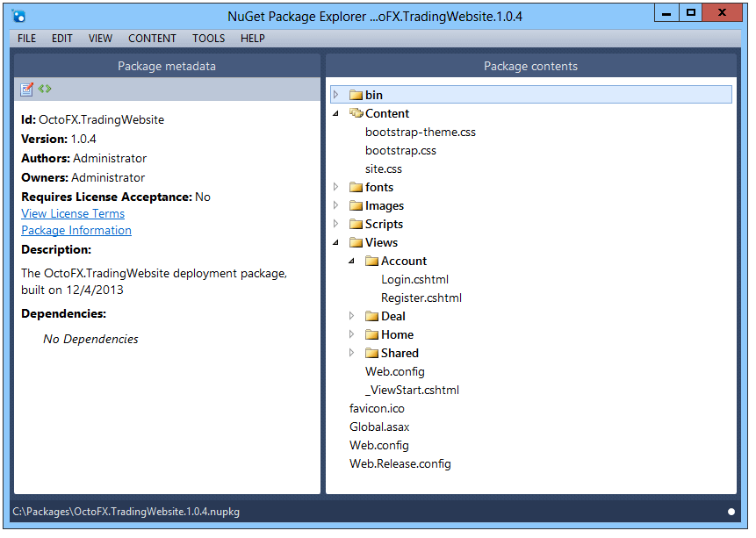Collapse the Account folder
This screenshot has height=538, width=756.
(x=351, y=261)
